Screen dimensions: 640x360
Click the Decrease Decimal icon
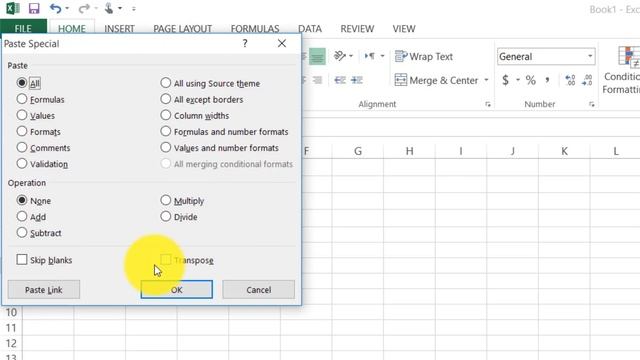[x=587, y=80]
